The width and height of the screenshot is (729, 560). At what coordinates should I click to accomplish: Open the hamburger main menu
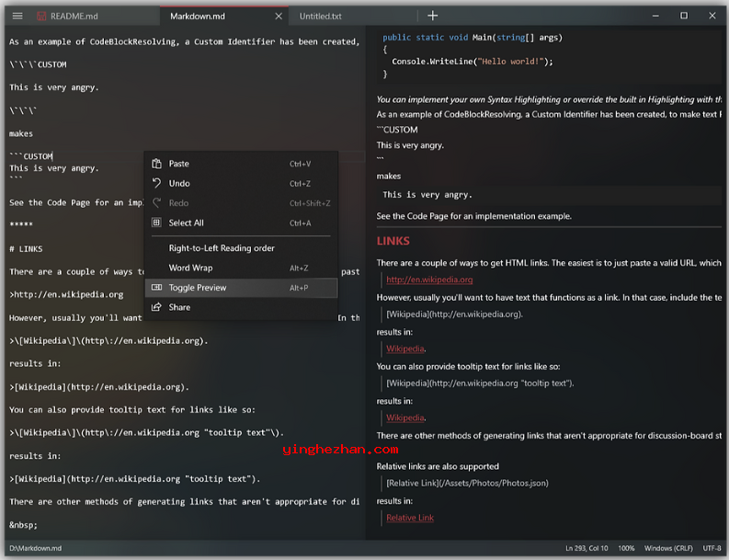tap(17, 16)
